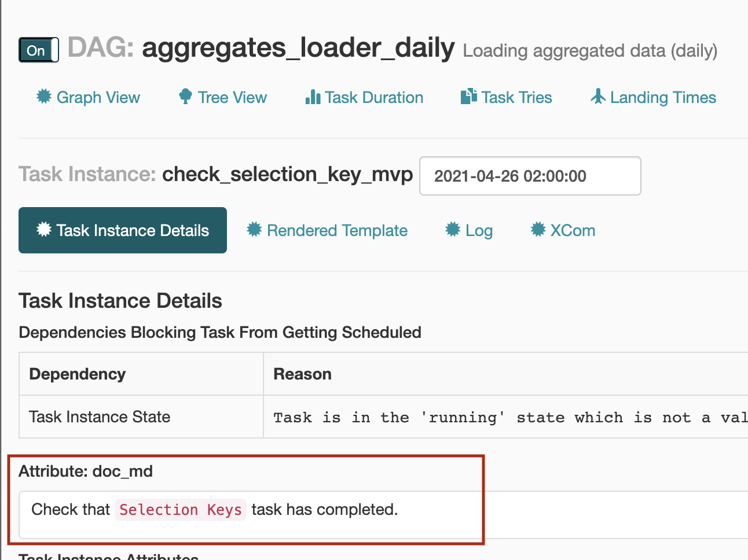Click the Rendered Template gear icon
The width and height of the screenshot is (748, 560).
click(x=254, y=230)
